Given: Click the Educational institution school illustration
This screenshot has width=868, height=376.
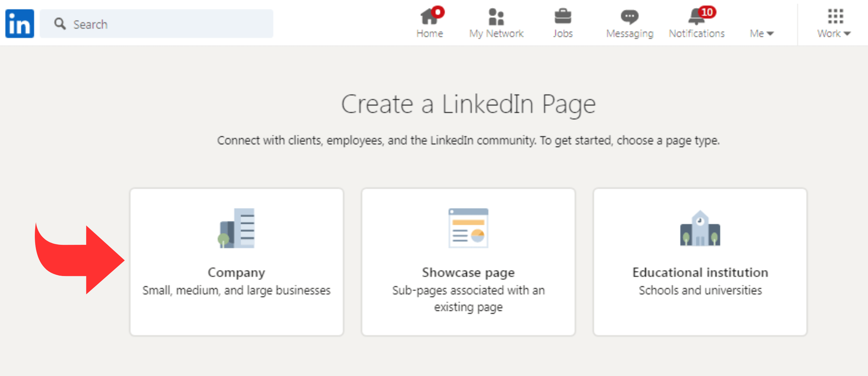Looking at the screenshot, I should 700,229.
